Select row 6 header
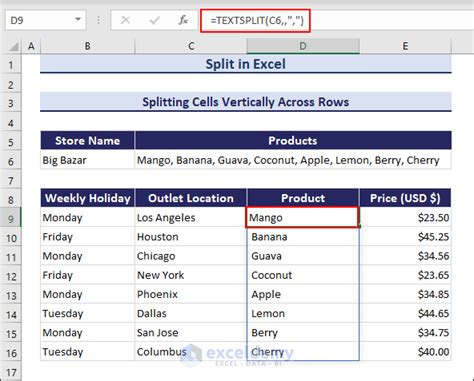 click(x=11, y=161)
